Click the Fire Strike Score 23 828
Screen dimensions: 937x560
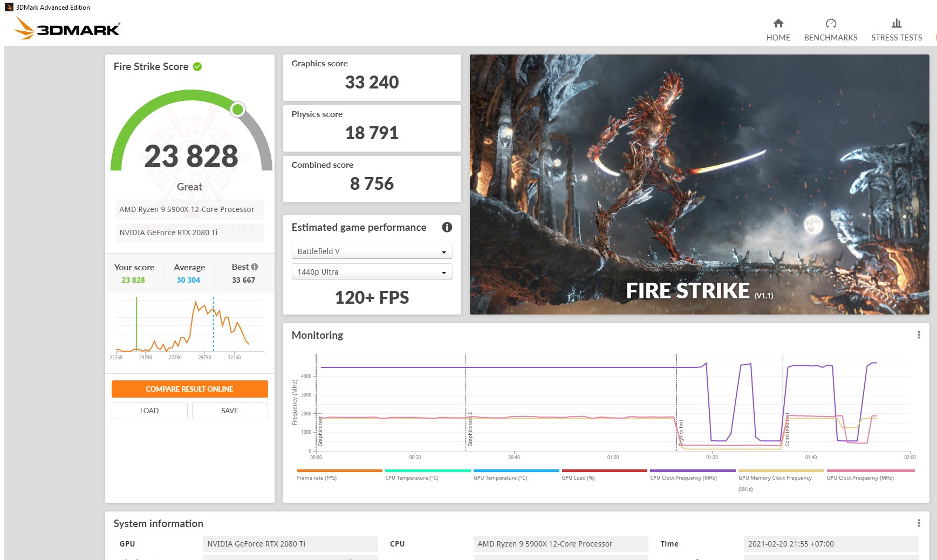pos(191,156)
